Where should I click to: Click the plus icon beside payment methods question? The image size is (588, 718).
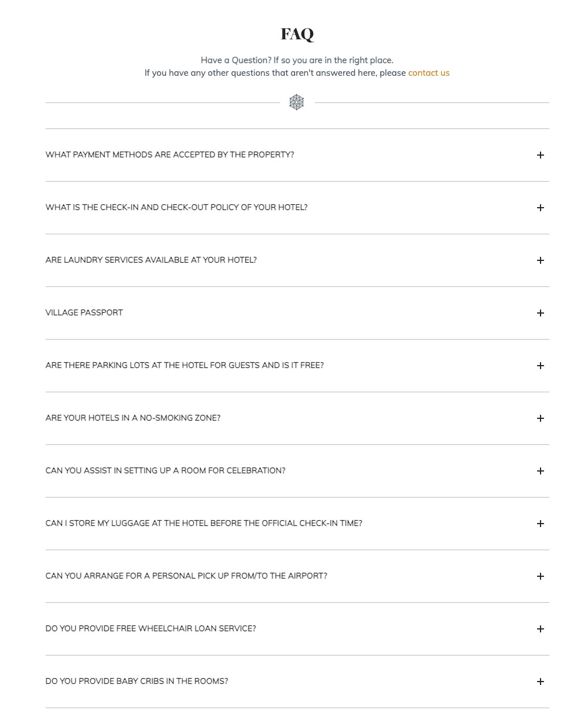[x=540, y=155]
